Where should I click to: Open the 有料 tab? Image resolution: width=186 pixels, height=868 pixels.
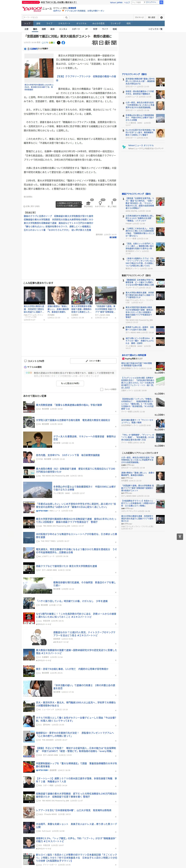pyautogui.click(x=128, y=24)
